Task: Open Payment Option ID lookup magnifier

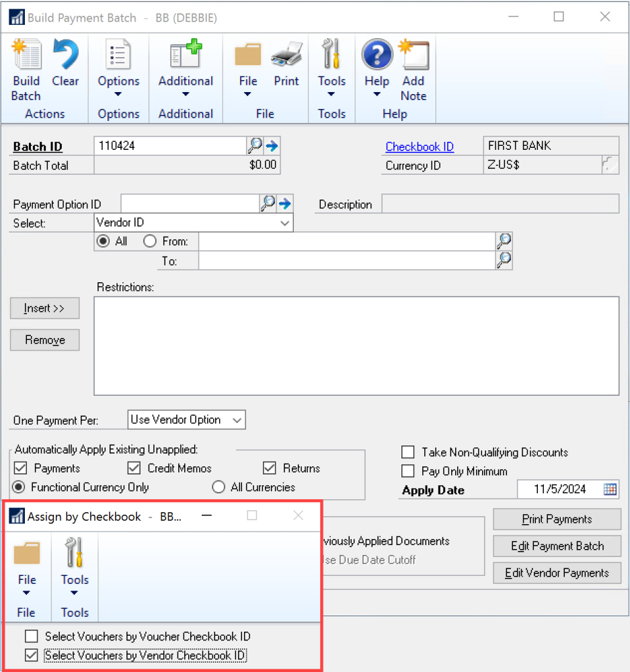Action: (268, 203)
